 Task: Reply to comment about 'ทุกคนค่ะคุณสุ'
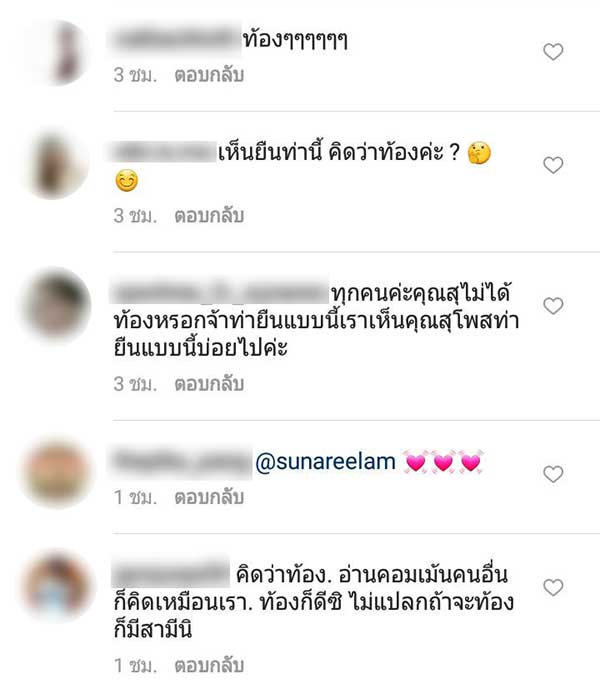point(209,384)
